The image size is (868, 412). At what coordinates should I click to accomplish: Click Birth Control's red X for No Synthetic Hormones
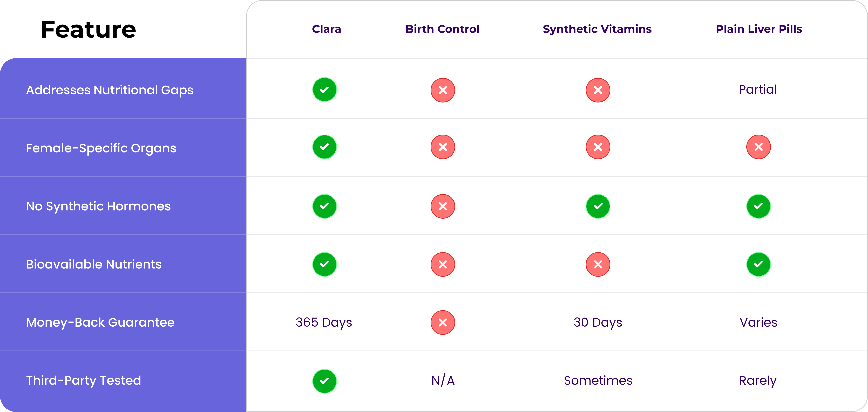[443, 206]
